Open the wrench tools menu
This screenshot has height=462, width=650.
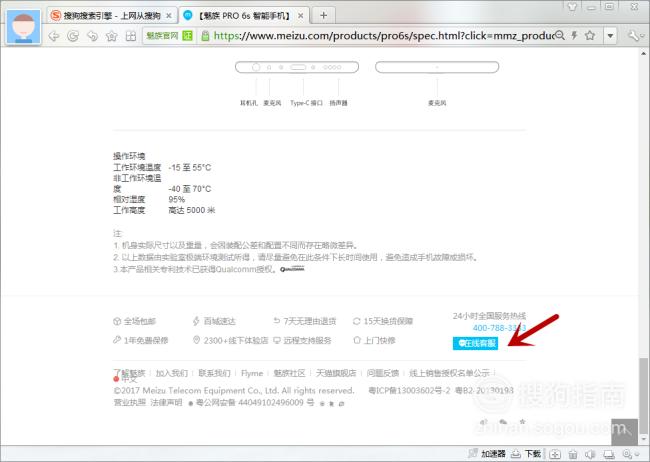tap(633, 36)
